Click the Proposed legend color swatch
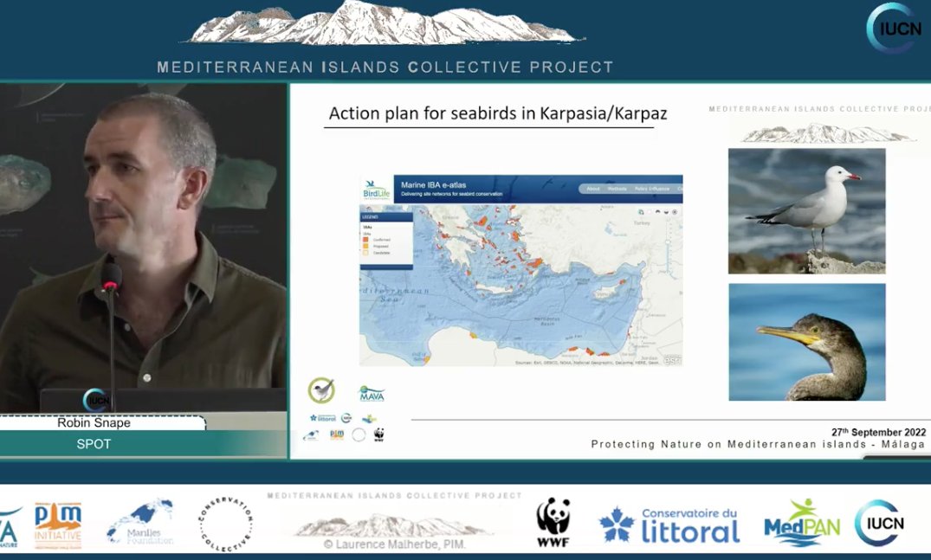The width and height of the screenshot is (931, 560). click(365, 246)
